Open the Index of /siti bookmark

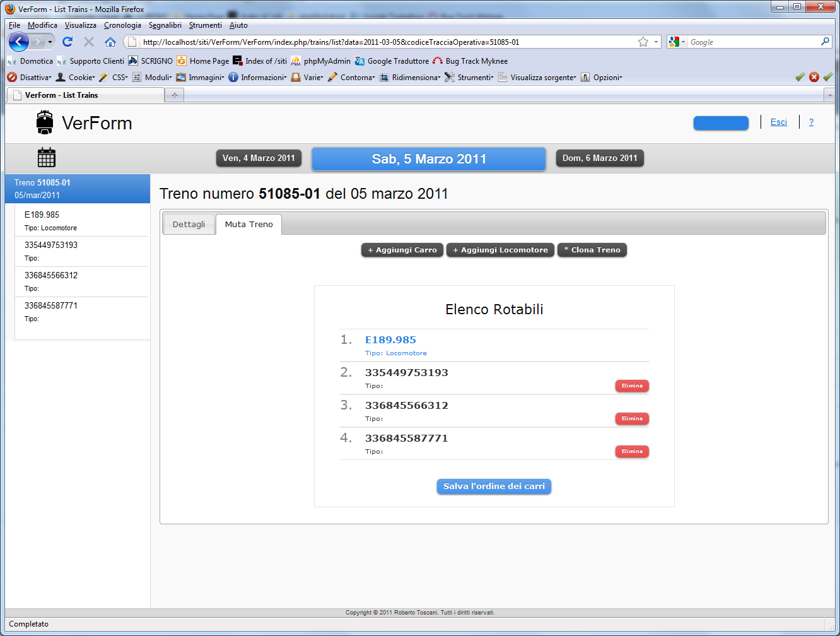click(260, 61)
